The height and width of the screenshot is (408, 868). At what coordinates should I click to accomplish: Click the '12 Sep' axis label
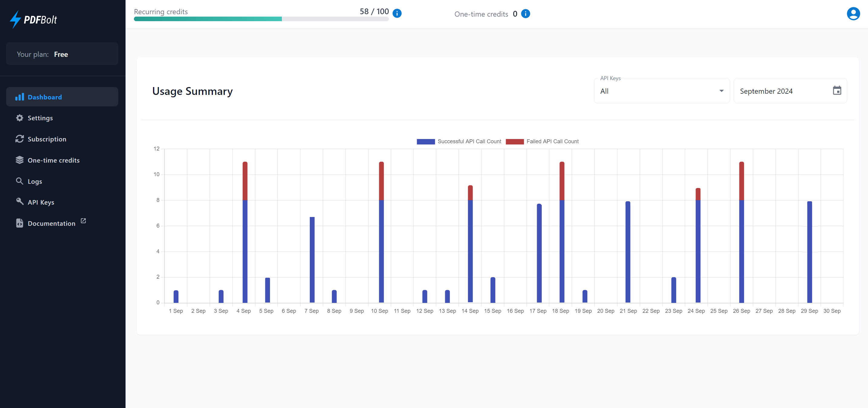(x=425, y=311)
